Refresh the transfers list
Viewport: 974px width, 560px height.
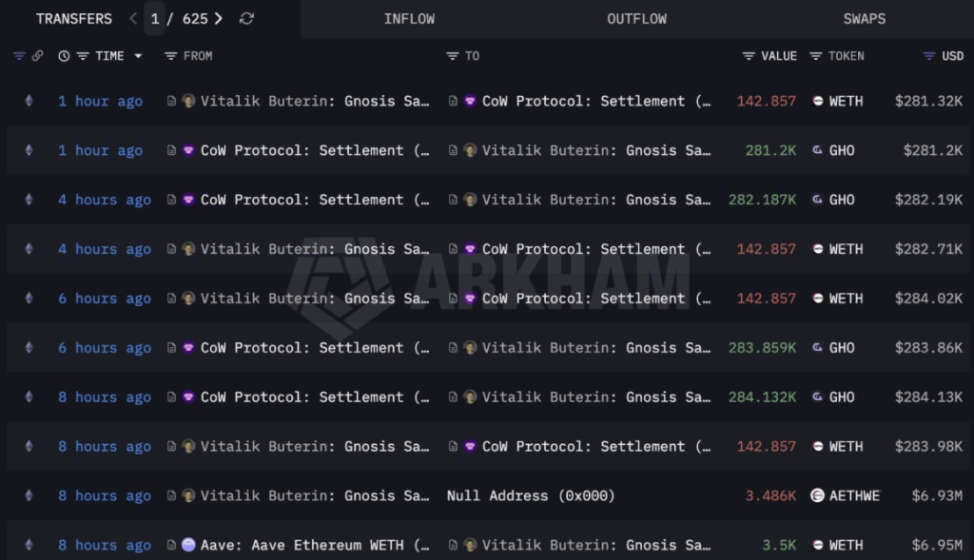[246, 18]
